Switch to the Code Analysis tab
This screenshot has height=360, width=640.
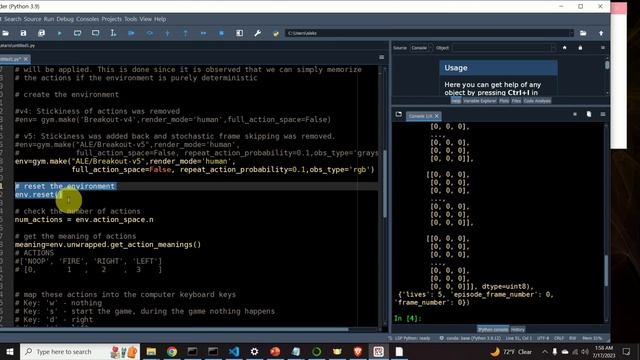coord(537,101)
